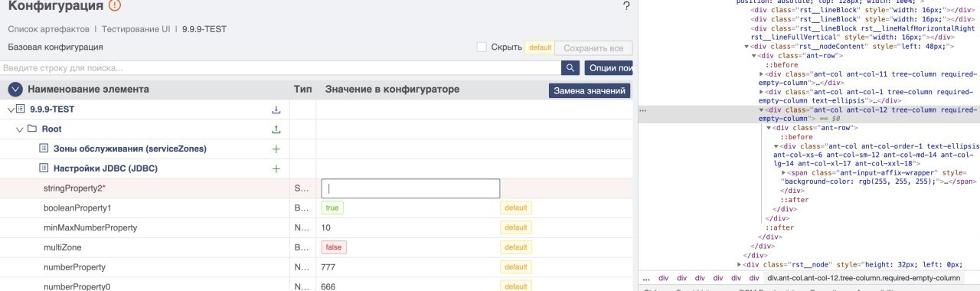Toggle the false tag of multiZone
Image resolution: width=980 pixels, height=291 pixels.
click(x=334, y=247)
